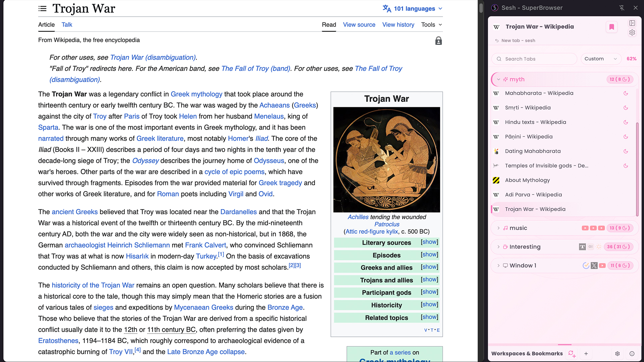Expand the Window 1 tab group

[x=498, y=265]
